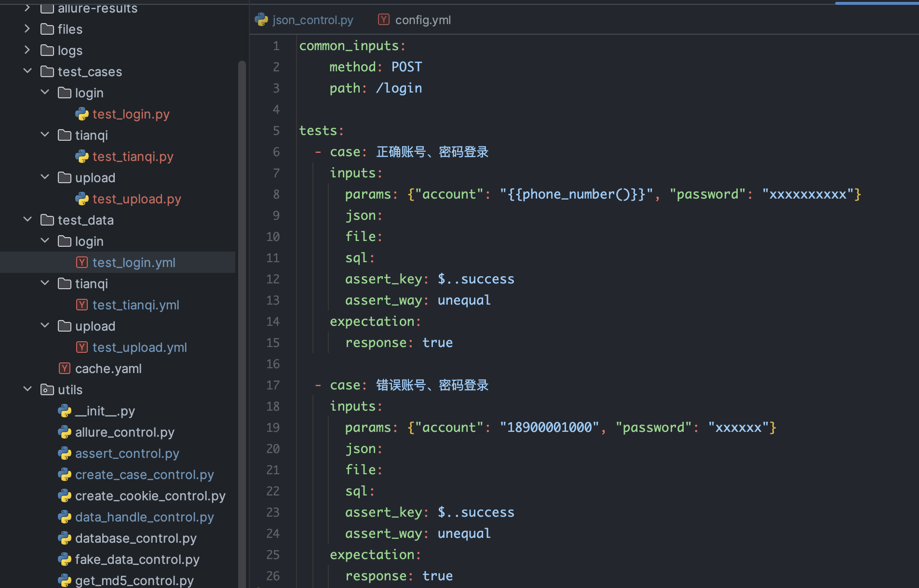
Task: Collapse the upload folder under test_cases
Action: 45,177
